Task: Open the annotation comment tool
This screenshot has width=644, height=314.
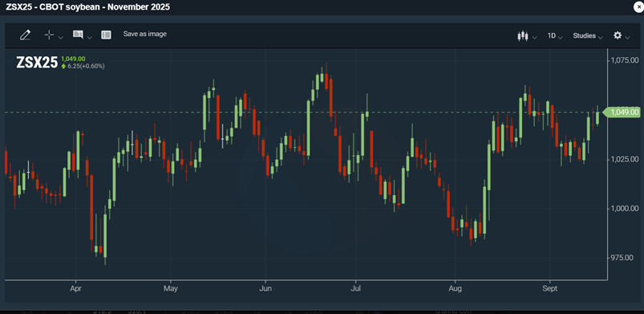Action: point(78,35)
